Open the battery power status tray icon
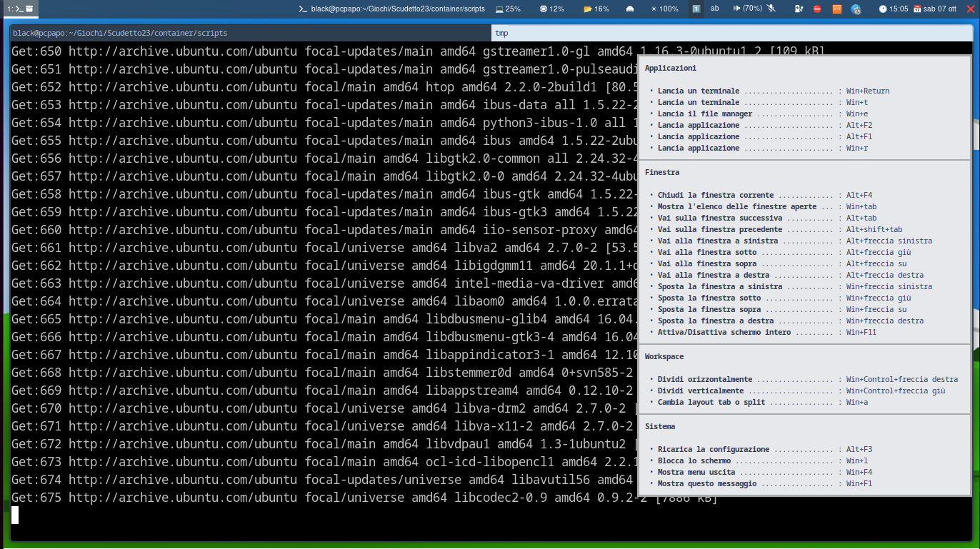Image resolution: width=980 pixels, height=549 pixels. coord(799,9)
